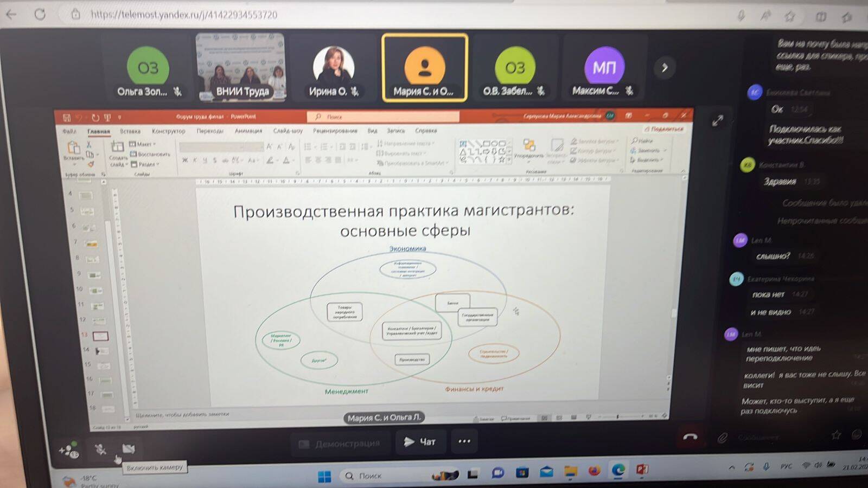Add page to favorites with star icon

pos(790,17)
